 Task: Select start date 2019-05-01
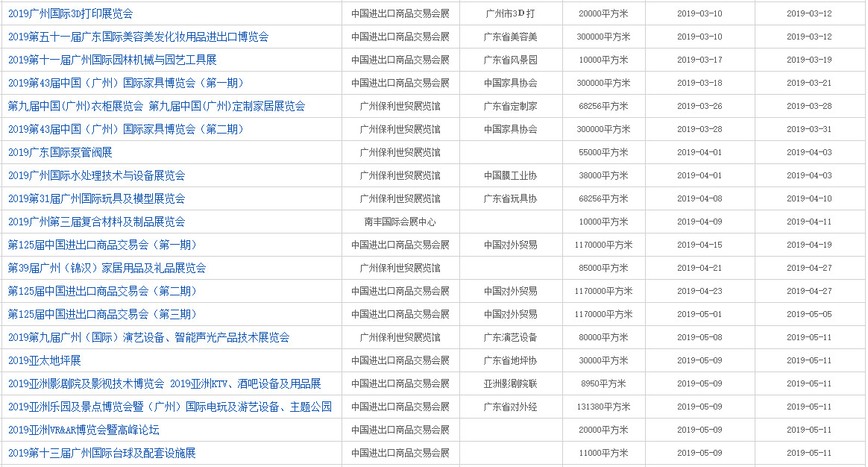point(699,314)
